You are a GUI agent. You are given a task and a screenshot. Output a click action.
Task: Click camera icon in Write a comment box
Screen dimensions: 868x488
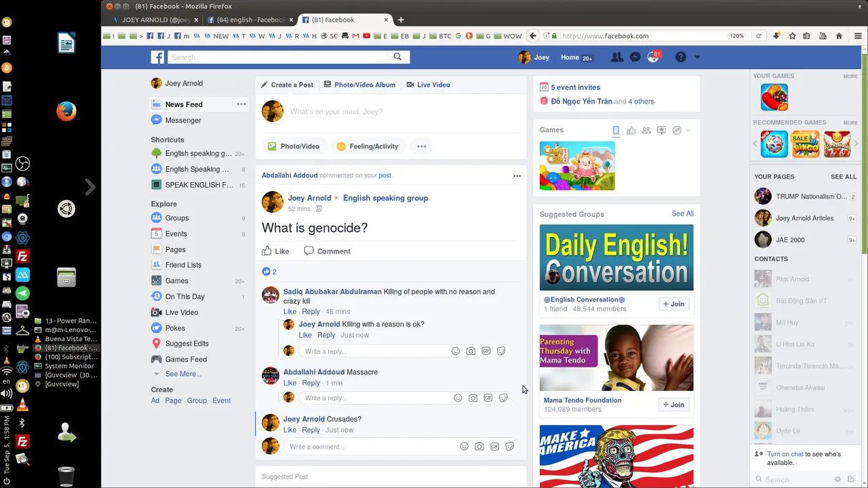[x=479, y=447]
